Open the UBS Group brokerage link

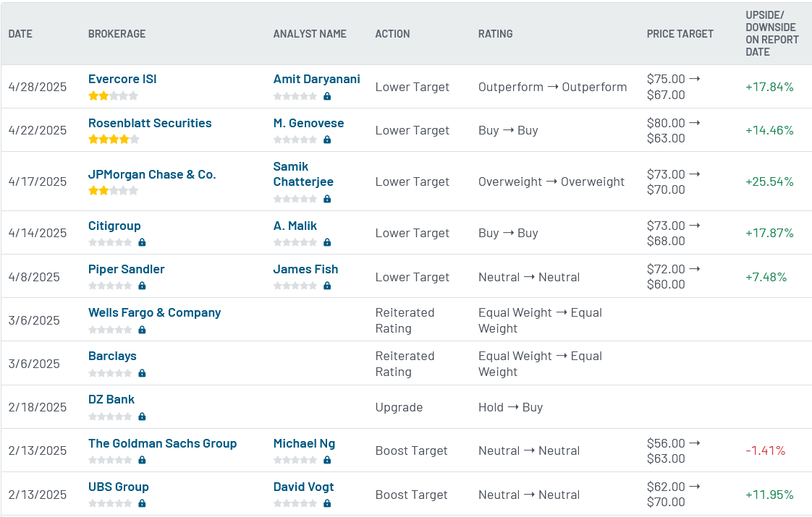118,487
